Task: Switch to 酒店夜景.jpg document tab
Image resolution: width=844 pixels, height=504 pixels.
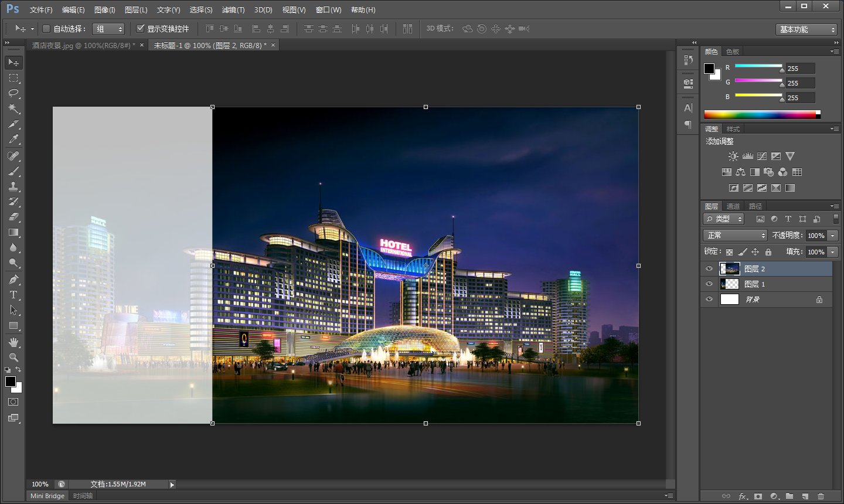Action: tap(83, 45)
